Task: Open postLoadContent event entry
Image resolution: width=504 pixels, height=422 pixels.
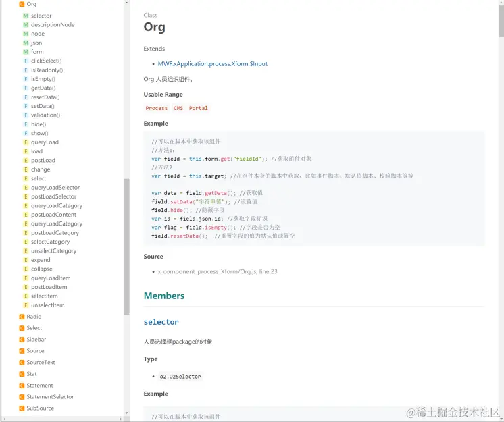Action: [53, 215]
